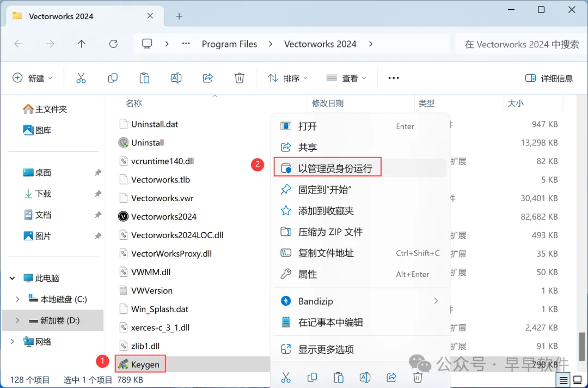The image size is (588, 388).
Task: Click the Vectorworks2024 application icon
Action: [123, 216]
